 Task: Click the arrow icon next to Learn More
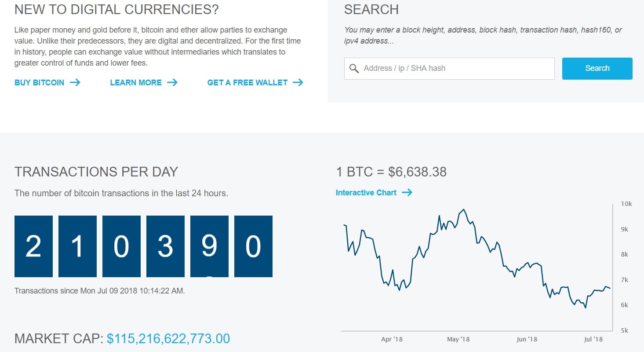(172, 82)
